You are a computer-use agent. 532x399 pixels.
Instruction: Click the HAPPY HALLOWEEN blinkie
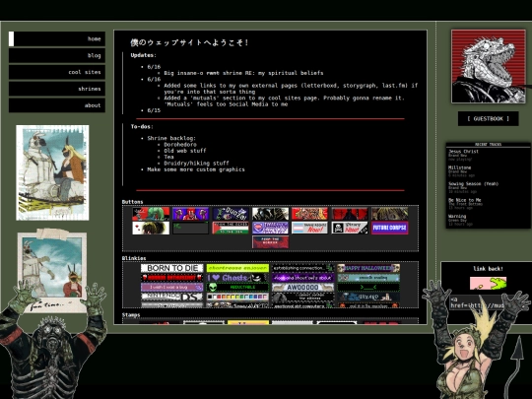[x=368, y=268]
